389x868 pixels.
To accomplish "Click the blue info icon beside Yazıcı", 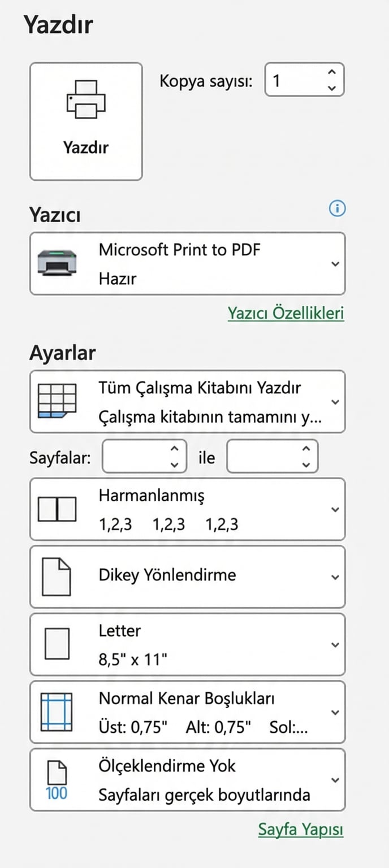I will pyautogui.click(x=337, y=209).
